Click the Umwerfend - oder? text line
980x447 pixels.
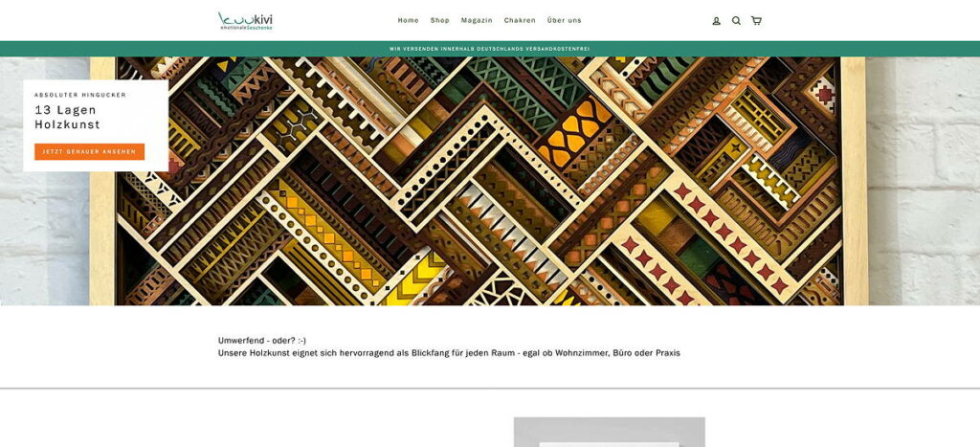click(262, 341)
